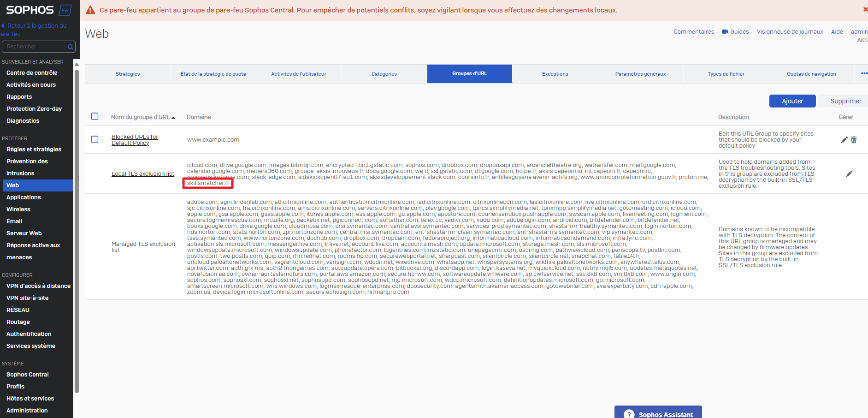Open Règles et stratégies in sidebar
The height and width of the screenshot is (418, 868).
(x=34, y=149)
